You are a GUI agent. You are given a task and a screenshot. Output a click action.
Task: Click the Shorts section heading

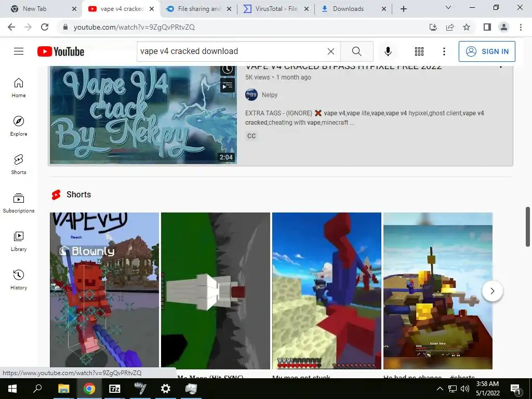(79, 194)
